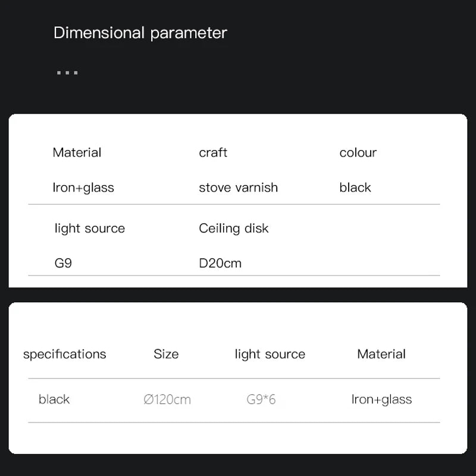Click the colour label

click(358, 152)
